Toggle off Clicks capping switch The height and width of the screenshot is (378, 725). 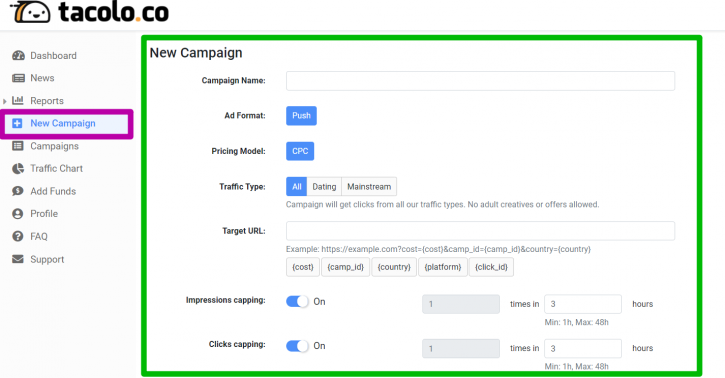[x=297, y=346]
